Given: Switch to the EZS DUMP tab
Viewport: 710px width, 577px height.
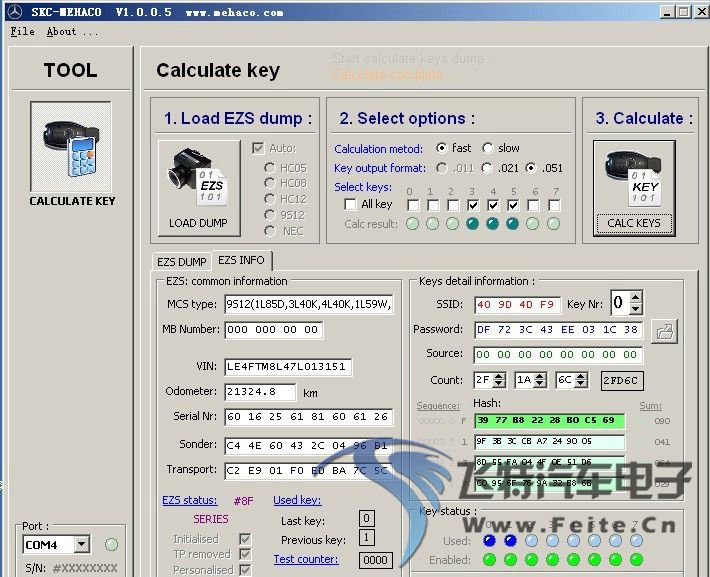Looking at the screenshot, I should click(x=182, y=262).
